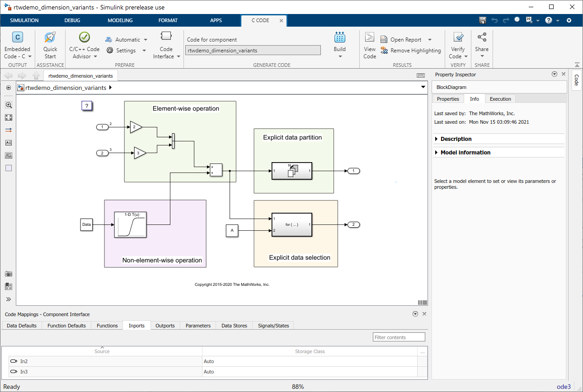Click the question mark help block

87,106
